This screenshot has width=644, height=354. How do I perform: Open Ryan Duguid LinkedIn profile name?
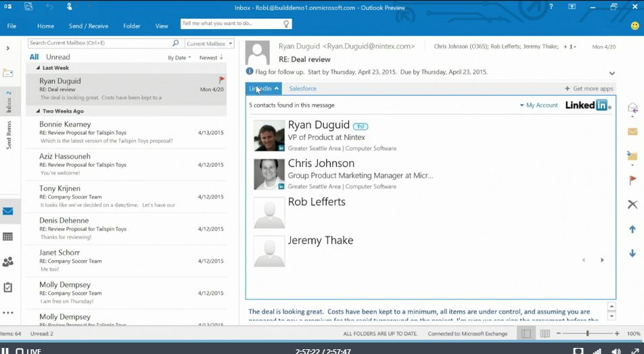[319, 125]
